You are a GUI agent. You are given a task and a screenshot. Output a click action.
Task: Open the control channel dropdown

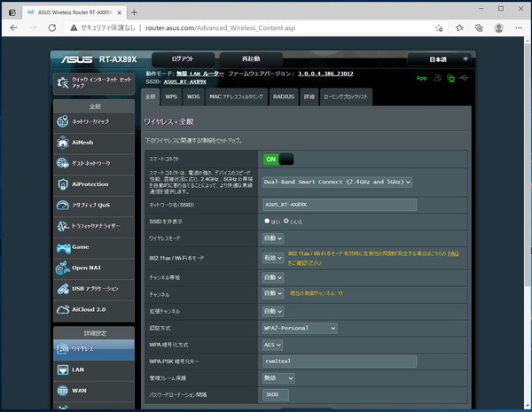coord(273,293)
